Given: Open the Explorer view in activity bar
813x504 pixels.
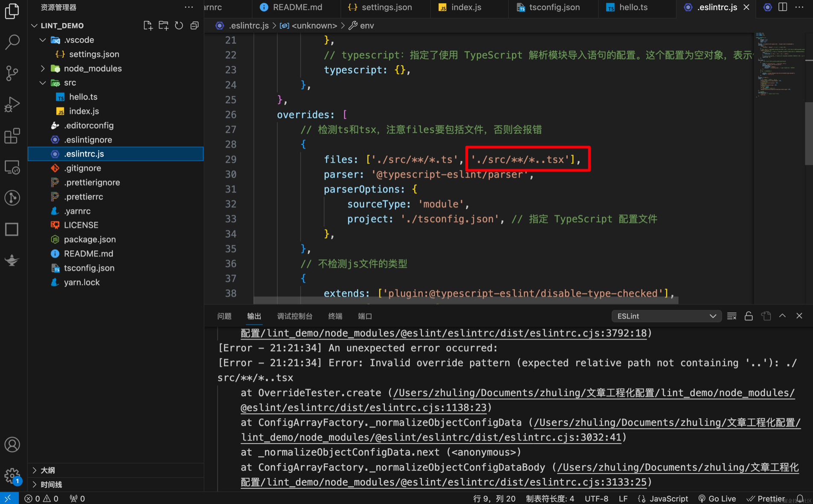Looking at the screenshot, I should pyautogui.click(x=12, y=11).
